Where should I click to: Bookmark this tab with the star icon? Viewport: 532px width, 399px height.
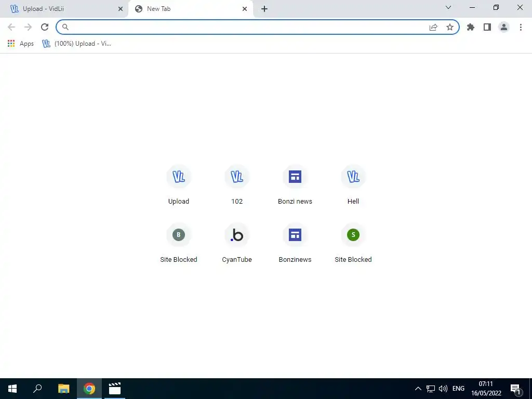pos(450,27)
